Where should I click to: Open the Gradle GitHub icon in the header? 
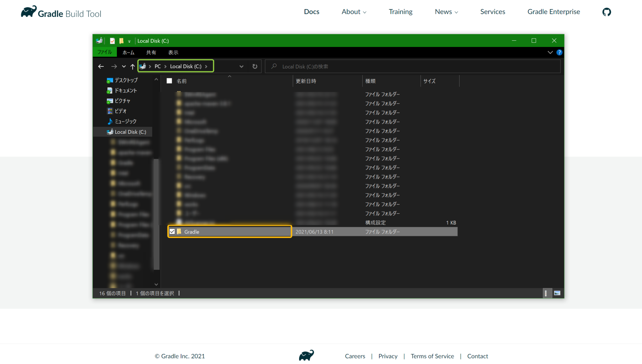pos(606,12)
